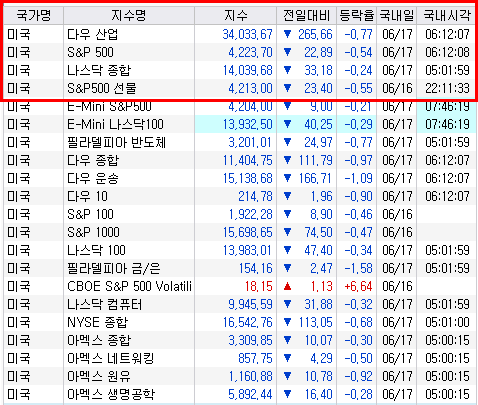Select the 필라델피아 금/은 row
Image resolution: width=478 pixels, height=405 pixels.
pos(240,268)
